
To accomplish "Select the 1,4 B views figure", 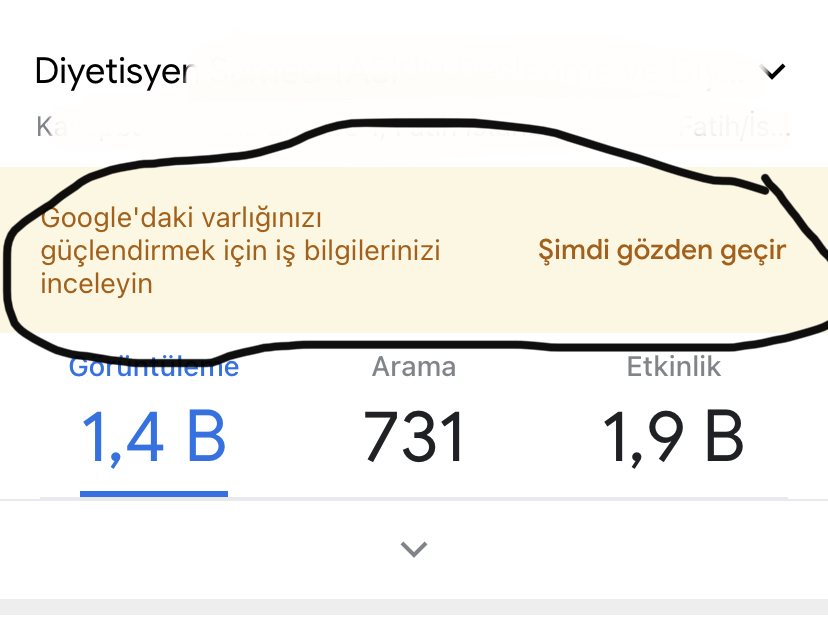I will click(154, 438).
